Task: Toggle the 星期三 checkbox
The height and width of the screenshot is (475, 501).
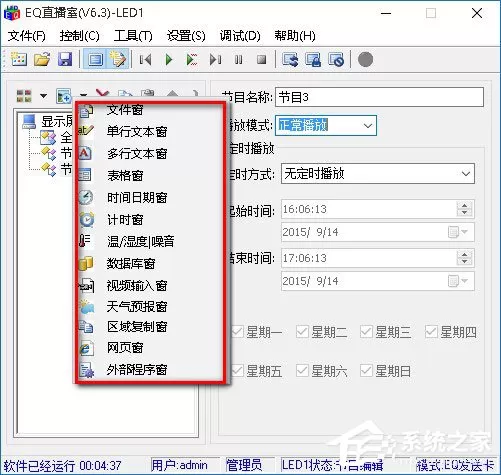Action: click(366, 332)
